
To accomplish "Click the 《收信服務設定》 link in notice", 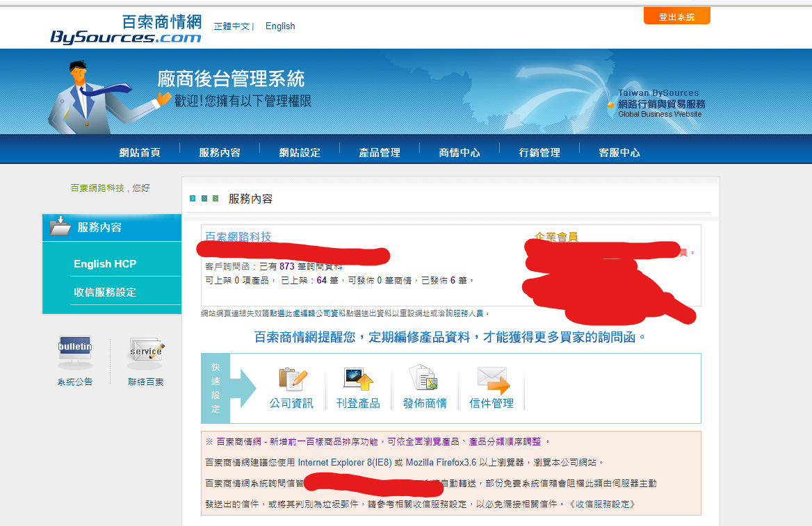I will 601,504.
